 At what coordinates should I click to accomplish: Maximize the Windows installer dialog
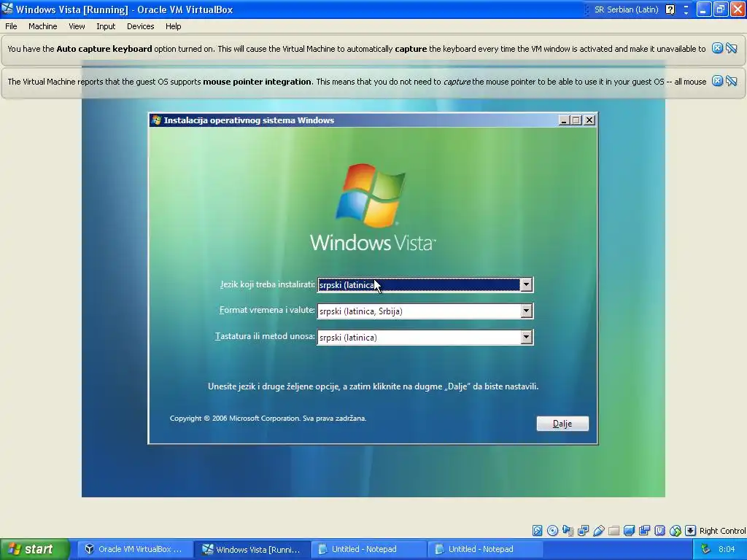(x=576, y=120)
